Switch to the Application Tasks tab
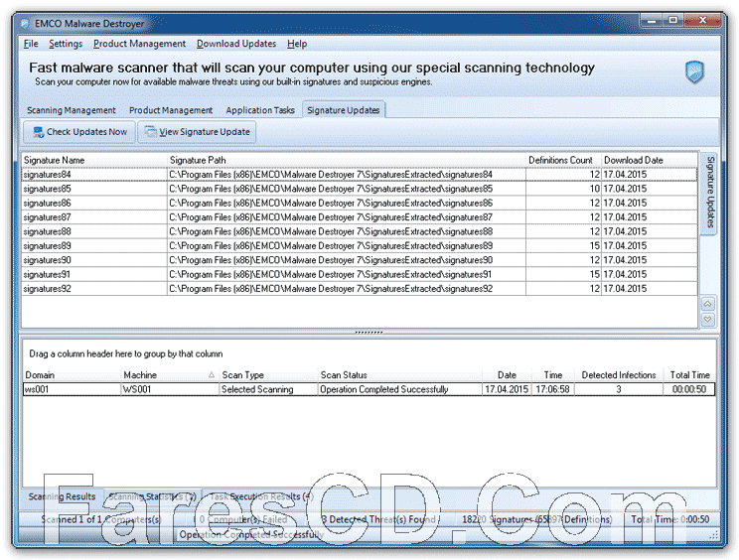The height and width of the screenshot is (560, 739). 260,110
